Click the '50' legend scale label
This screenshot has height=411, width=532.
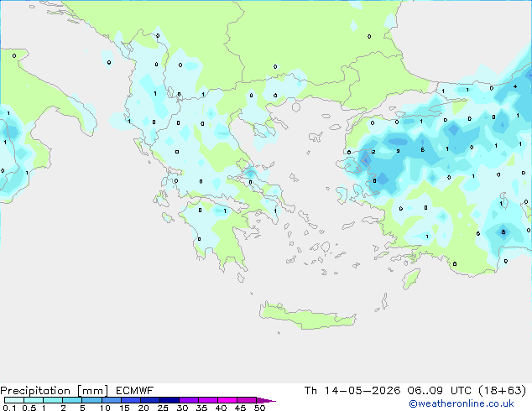coord(259,408)
